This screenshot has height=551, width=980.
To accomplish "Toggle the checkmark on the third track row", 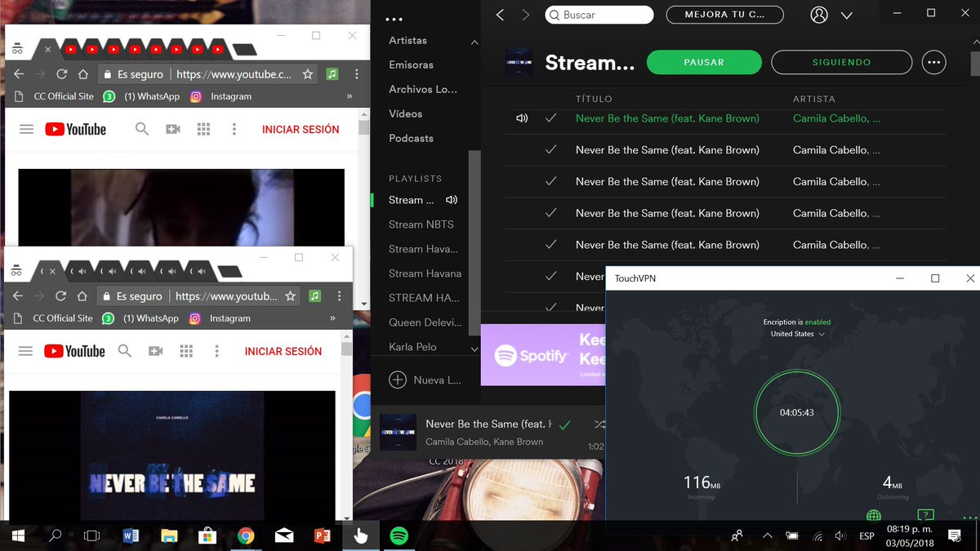I will tap(551, 181).
